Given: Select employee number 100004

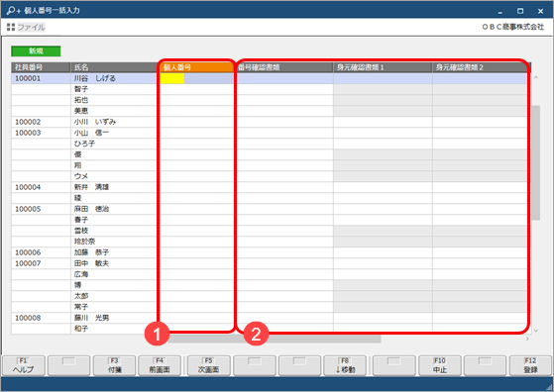Looking at the screenshot, I should [28, 187].
